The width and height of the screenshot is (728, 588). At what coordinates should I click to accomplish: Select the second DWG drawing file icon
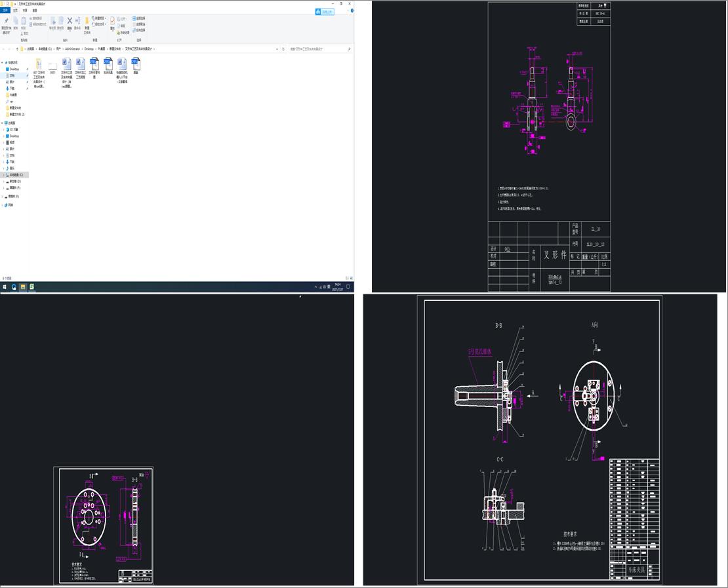point(108,64)
